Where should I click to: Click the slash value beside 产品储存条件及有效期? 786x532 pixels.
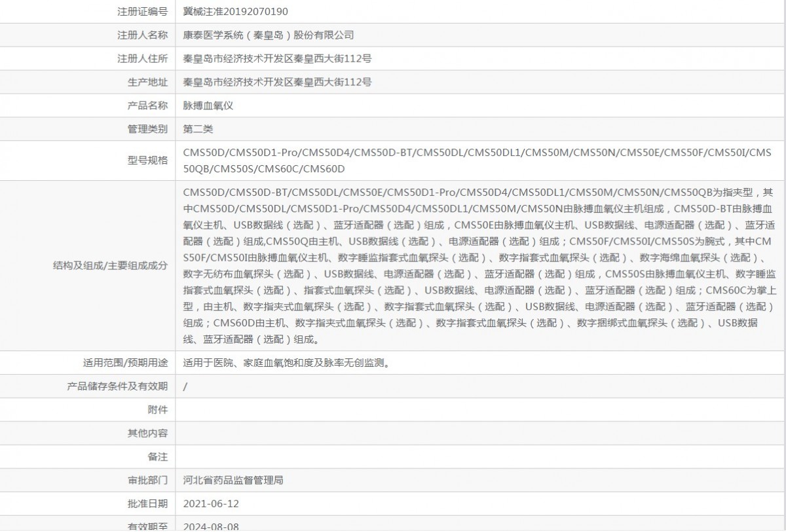(185, 386)
